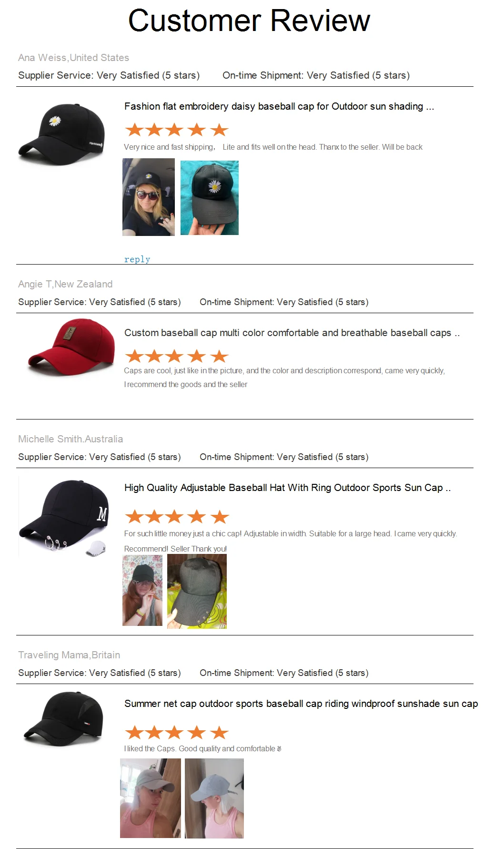Image resolution: width=504 pixels, height=849 pixels.
Task: View side-profile photo of gray cap
Action: tap(214, 798)
